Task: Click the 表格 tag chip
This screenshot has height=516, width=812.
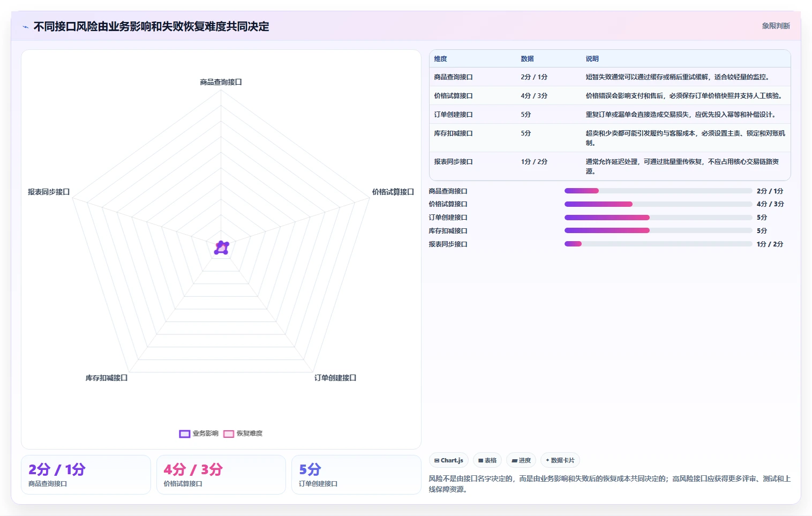Action: (487, 460)
